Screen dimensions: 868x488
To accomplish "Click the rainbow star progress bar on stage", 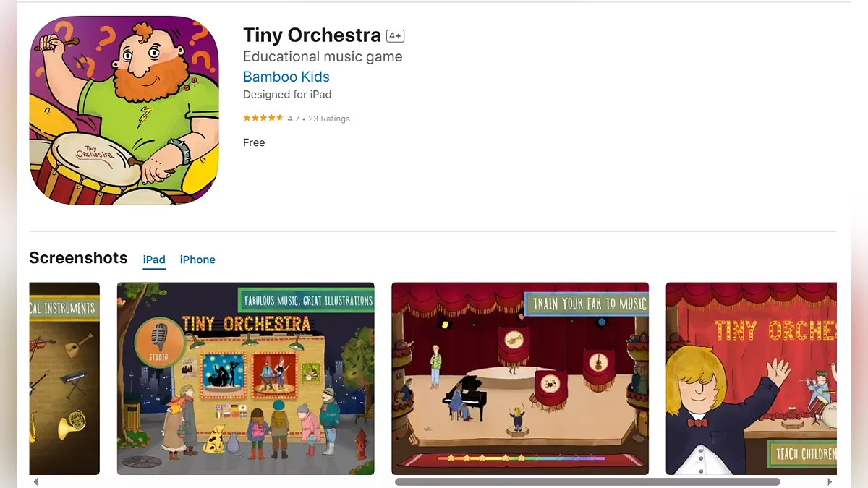I will click(x=520, y=458).
